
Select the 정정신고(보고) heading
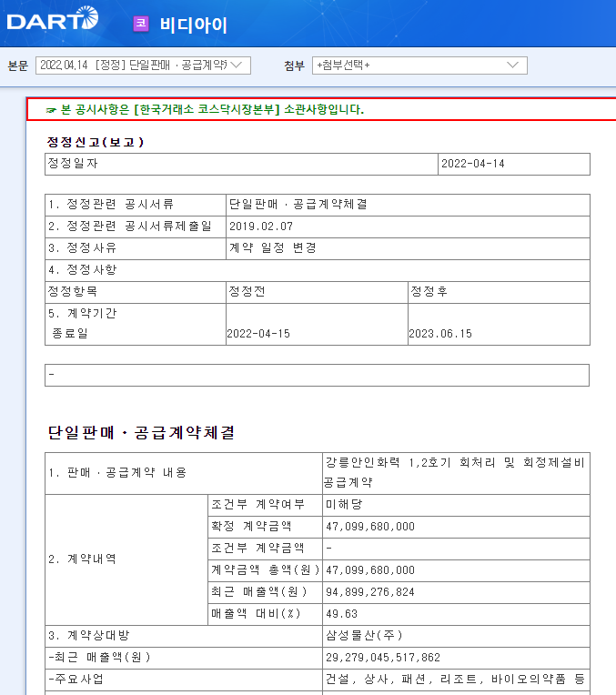[x=96, y=142]
